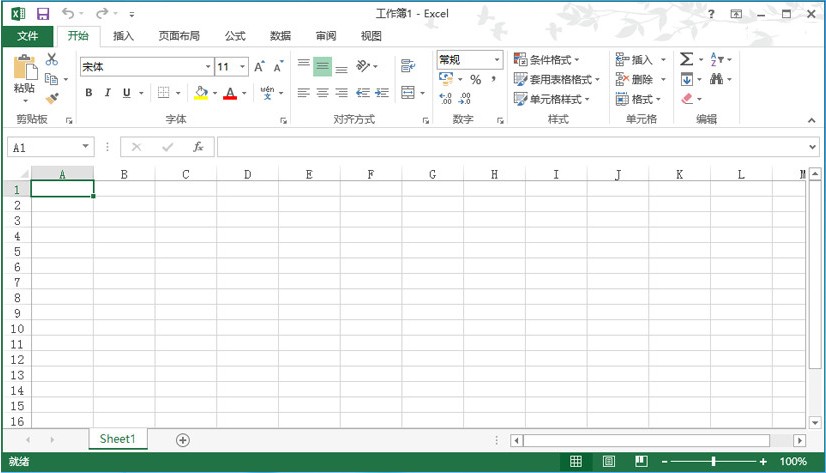The height and width of the screenshot is (473, 826).
Task: Click the Save icon in the title bar
Action: pyautogui.click(x=43, y=14)
